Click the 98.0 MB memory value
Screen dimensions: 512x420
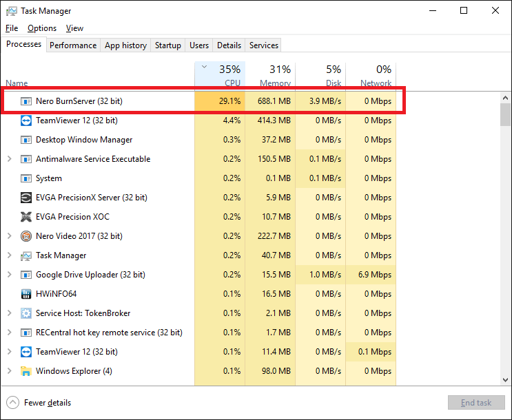[x=276, y=370]
